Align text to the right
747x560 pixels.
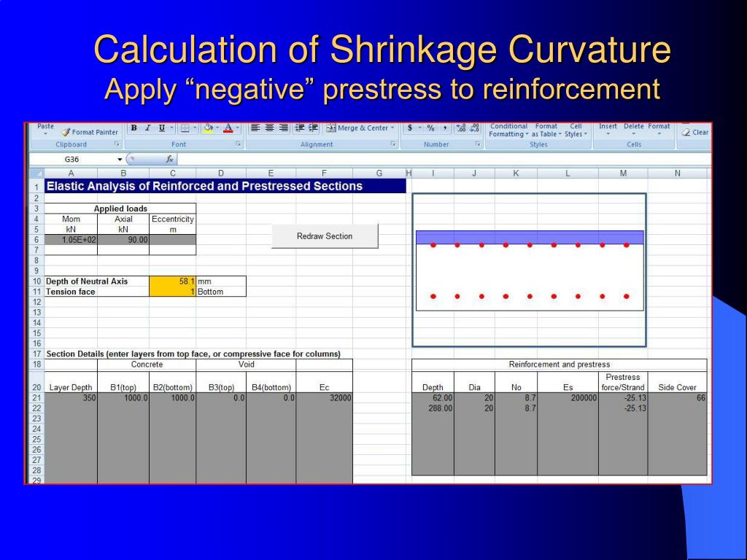(x=284, y=128)
